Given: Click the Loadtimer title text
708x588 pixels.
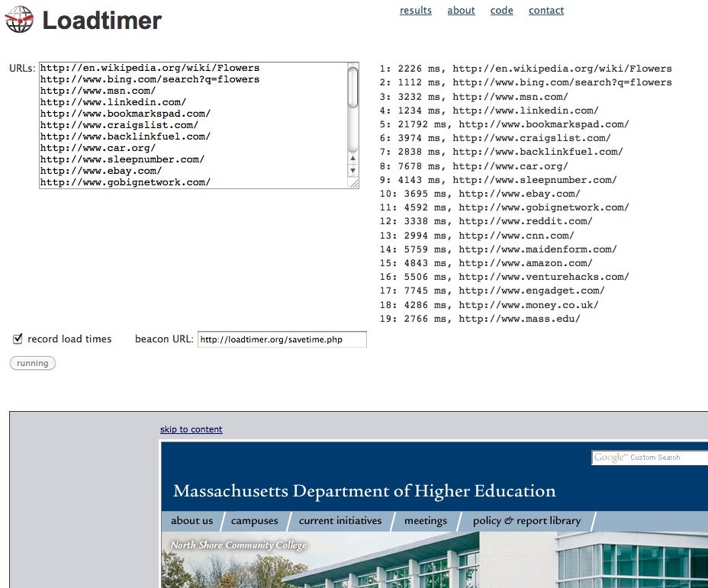Looking at the screenshot, I should (x=102, y=21).
